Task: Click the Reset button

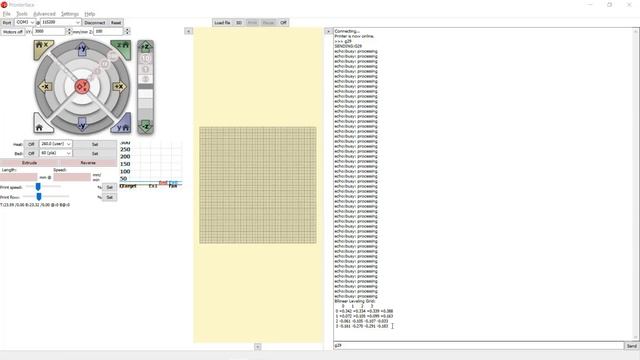Action: pyautogui.click(x=116, y=22)
